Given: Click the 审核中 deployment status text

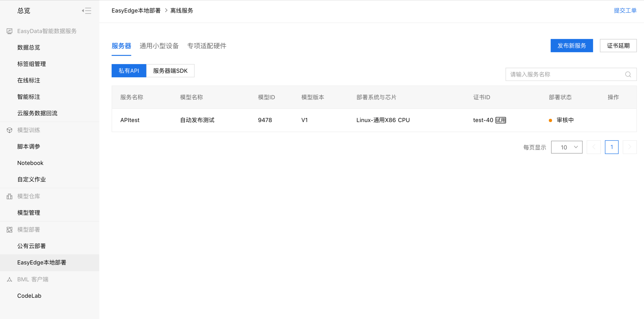Looking at the screenshot, I should tap(565, 120).
